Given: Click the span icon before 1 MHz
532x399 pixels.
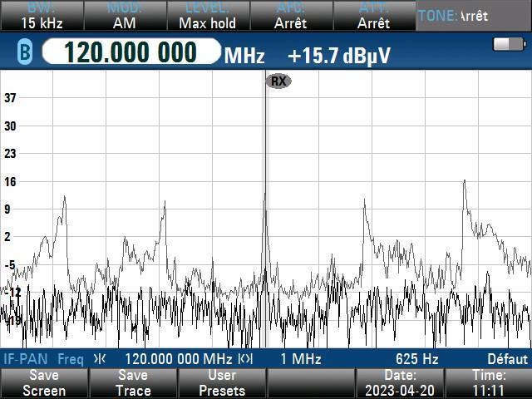Looking at the screenshot, I should tap(245, 359).
